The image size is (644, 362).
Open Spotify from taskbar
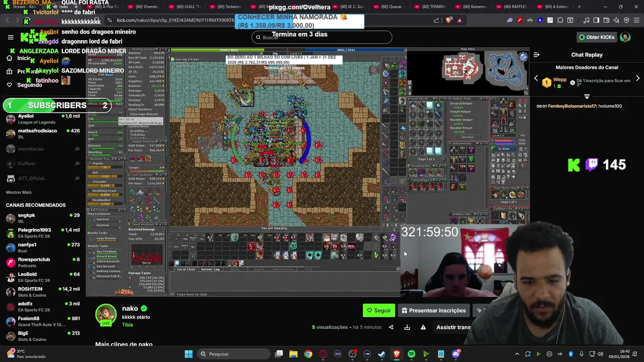click(412, 354)
